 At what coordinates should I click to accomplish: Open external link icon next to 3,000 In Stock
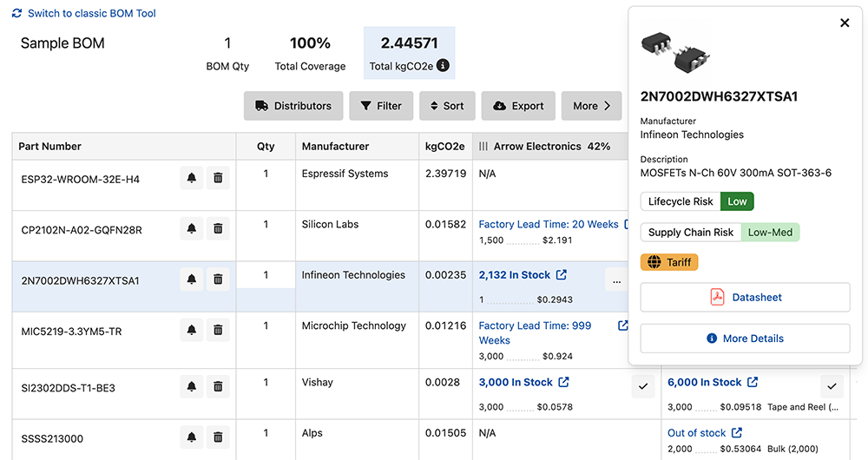[x=563, y=382]
